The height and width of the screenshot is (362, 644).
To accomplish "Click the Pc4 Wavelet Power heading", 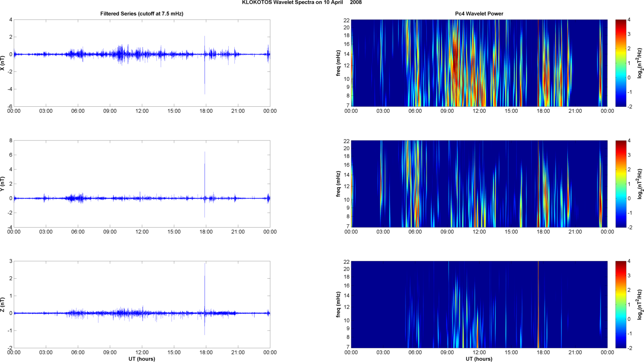I will (x=479, y=14).
